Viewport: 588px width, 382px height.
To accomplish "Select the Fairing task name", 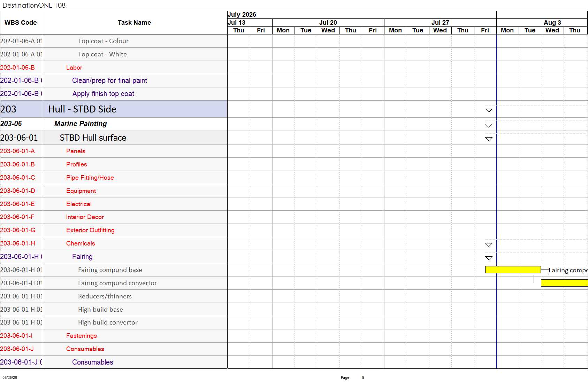I will click(82, 257).
